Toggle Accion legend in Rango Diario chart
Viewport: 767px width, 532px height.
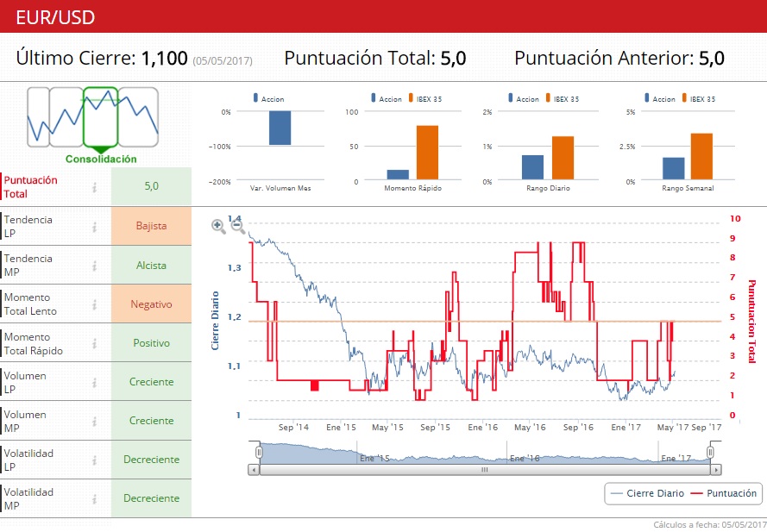click(523, 99)
